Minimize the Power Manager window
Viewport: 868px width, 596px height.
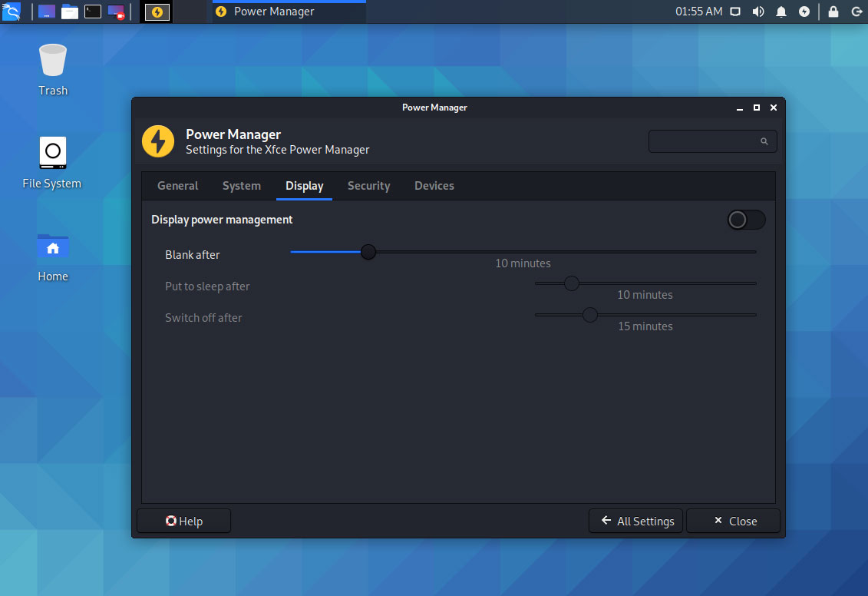pos(740,108)
